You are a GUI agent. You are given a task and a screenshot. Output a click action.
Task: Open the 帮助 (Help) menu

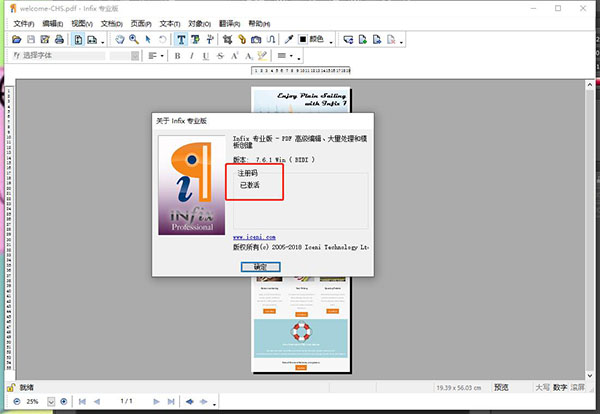[259, 23]
